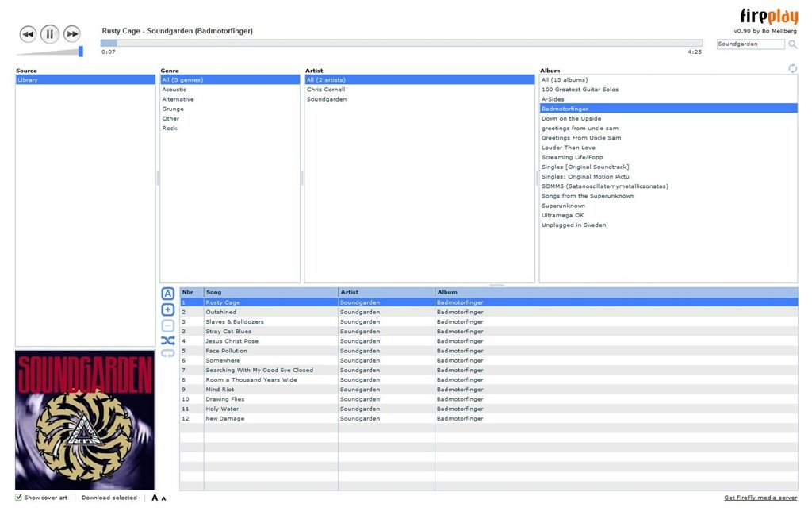Uncheck the Show cover art checkbox
812x515 pixels.
coord(19,498)
